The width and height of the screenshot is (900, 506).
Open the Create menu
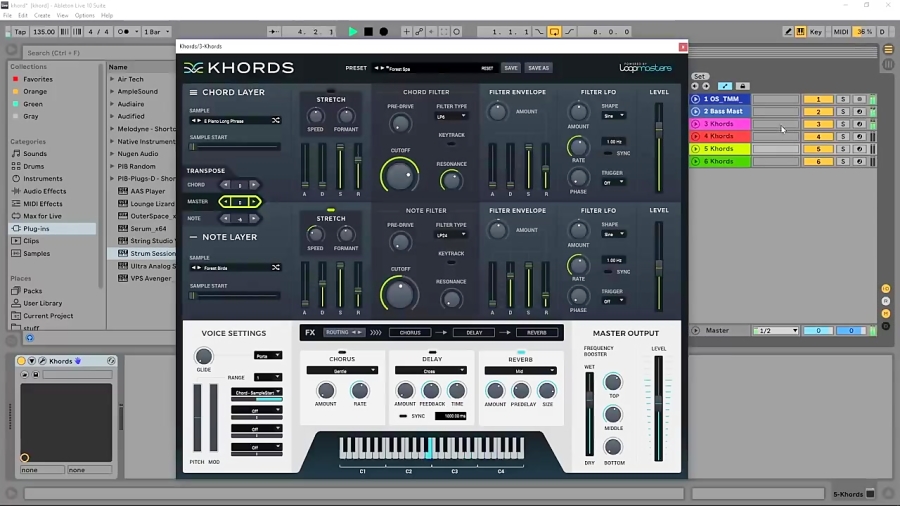[42, 15]
